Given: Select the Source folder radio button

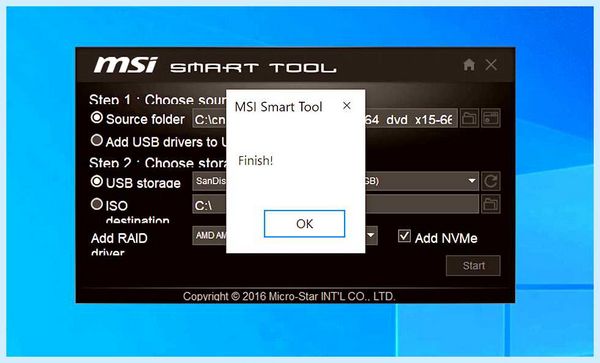Looking at the screenshot, I should [97, 117].
